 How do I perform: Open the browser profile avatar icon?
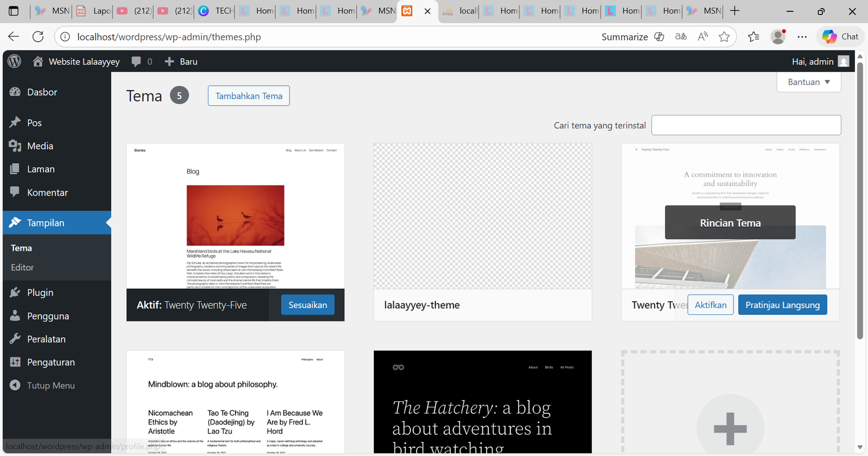pos(778,37)
